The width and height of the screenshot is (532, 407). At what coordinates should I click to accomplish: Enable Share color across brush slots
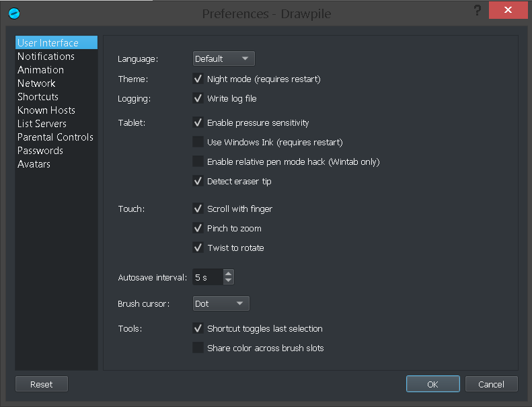click(198, 348)
